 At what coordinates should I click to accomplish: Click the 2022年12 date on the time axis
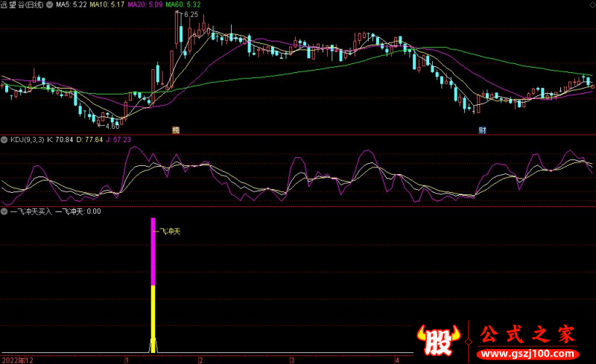[16, 360]
